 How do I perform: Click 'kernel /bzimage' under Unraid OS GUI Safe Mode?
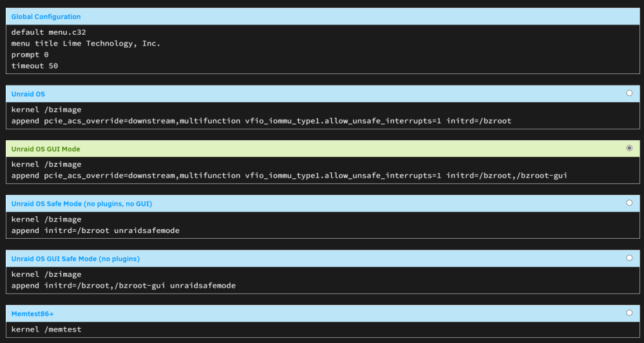[x=46, y=275]
